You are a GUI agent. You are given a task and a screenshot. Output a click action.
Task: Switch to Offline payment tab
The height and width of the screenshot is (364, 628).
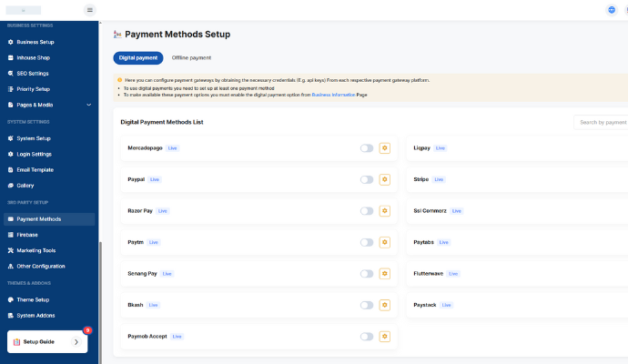(x=191, y=58)
